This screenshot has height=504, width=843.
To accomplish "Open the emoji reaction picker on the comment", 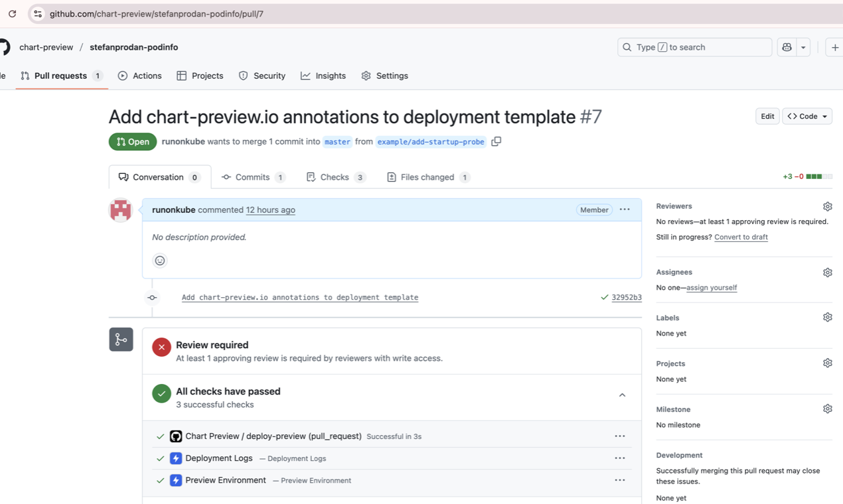I will tap(159, 261).
